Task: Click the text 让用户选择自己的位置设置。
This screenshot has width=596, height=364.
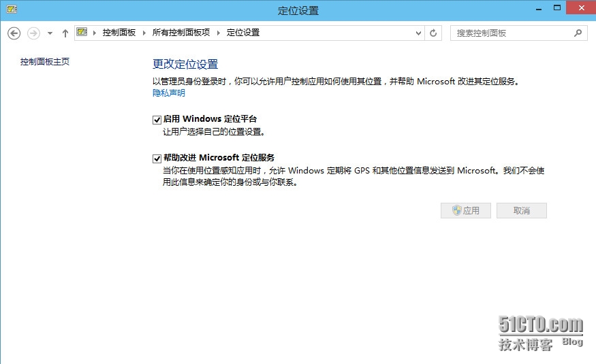Action: tap(214, 132)
